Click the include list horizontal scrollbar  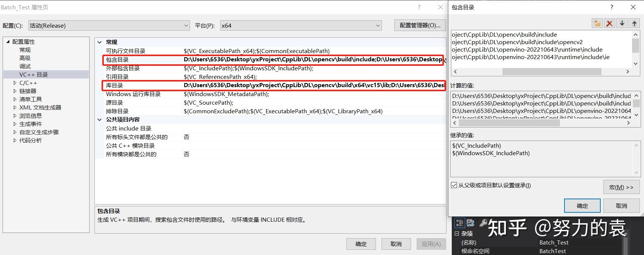pyautogui.click(x=541, y=71)
